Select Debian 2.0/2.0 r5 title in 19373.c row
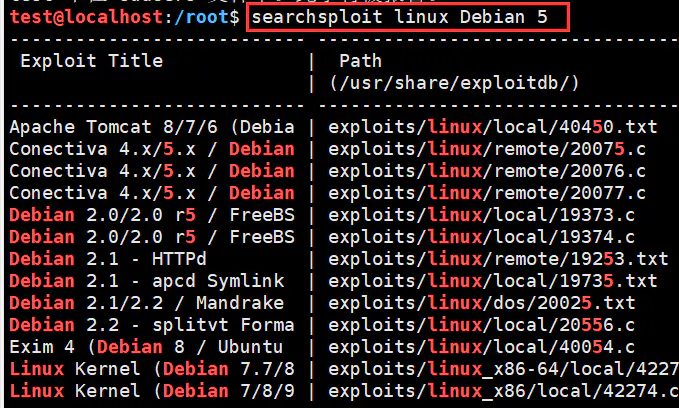 click(152, 215)
